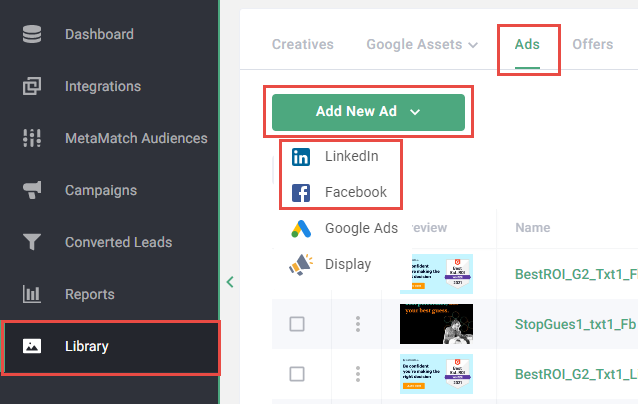Open the Add New Ad dropdown
Screen dimensions: 638x404
368,112
